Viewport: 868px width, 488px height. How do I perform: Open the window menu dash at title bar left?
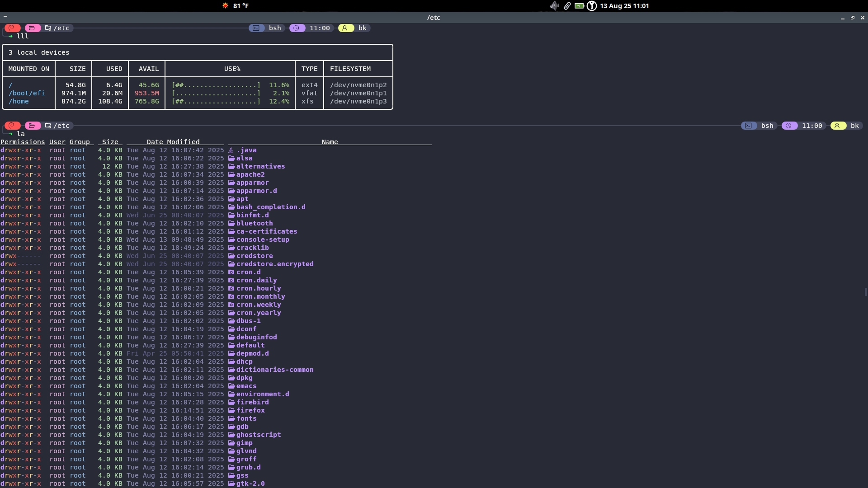[x=5, y=16]
